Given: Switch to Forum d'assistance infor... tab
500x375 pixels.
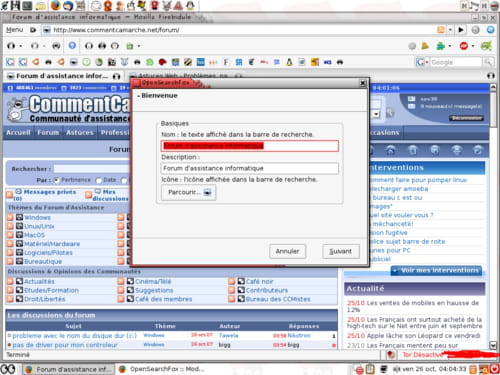Looking at the screenshot, I should point(63,76).
